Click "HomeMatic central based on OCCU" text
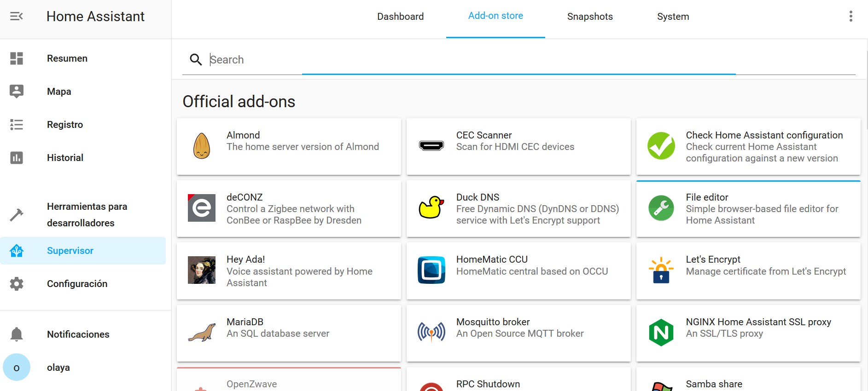868x391 pixels. pyautogui.click(x=532, y=271)
